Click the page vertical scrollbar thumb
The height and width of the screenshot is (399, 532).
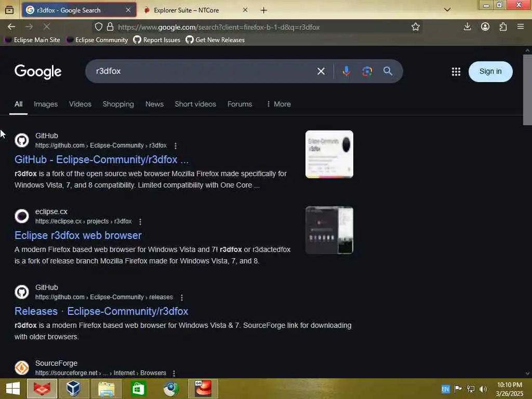click(x=527, y=90)
